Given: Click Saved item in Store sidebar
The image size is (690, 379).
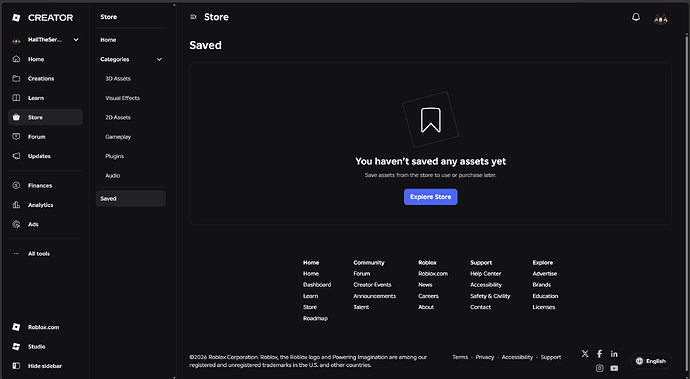Looking at the screenshot, I should (x=130, y=199).
